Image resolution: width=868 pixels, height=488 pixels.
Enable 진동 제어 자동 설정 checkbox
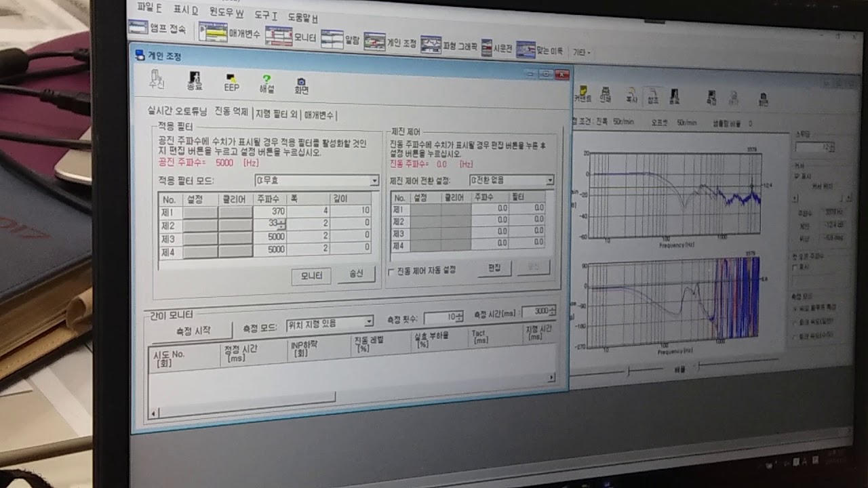(391, 271)
